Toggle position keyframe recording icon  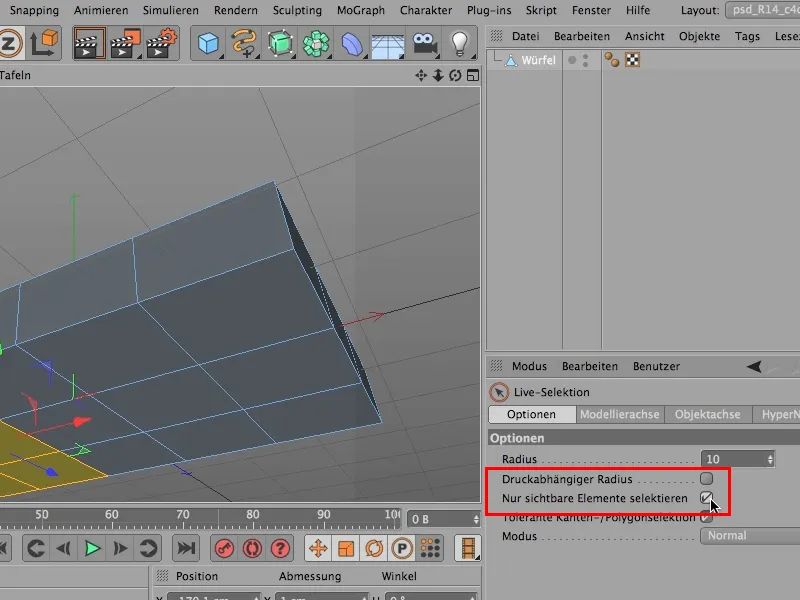coord(318,549)
